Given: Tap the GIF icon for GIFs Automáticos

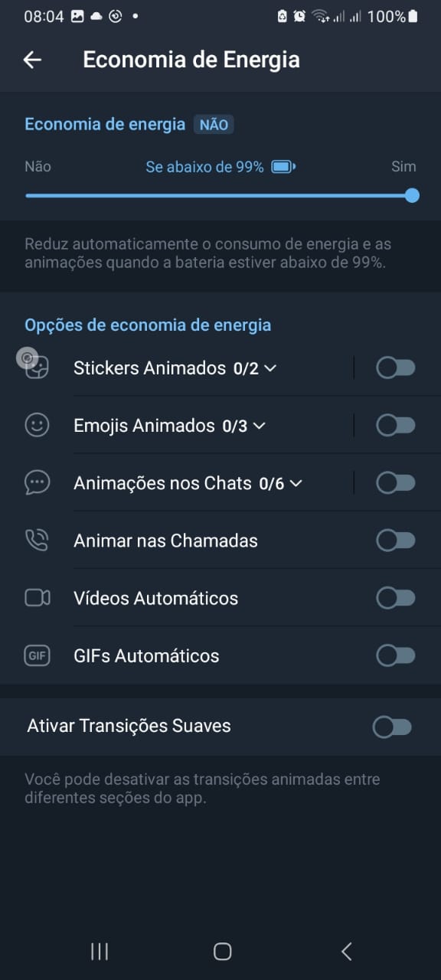Looking at the screenshot, I should [37, 656].
